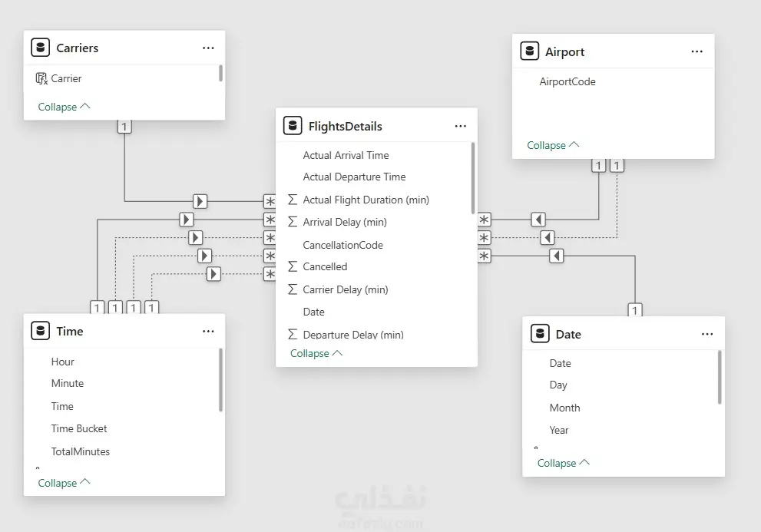
Task: Click the Date table database icon
Action: click(540, 334)
